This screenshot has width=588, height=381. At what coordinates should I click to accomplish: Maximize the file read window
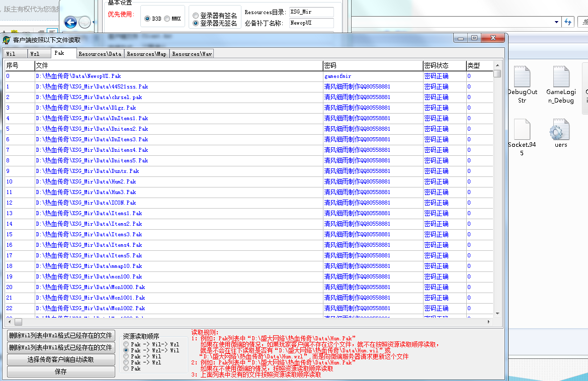coord(474,38)
